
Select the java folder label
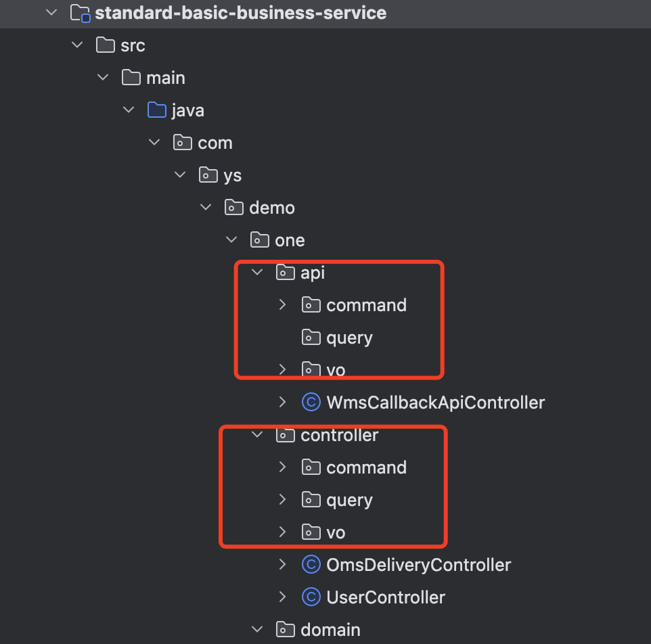coord(188,111)
